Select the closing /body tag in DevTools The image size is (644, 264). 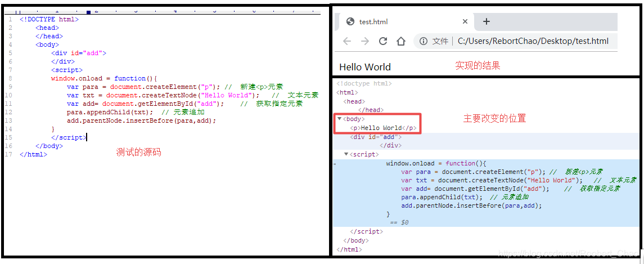(356, 240)
